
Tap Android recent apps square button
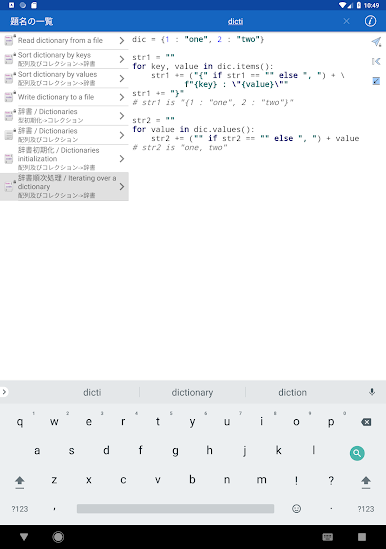coord(362,537)
